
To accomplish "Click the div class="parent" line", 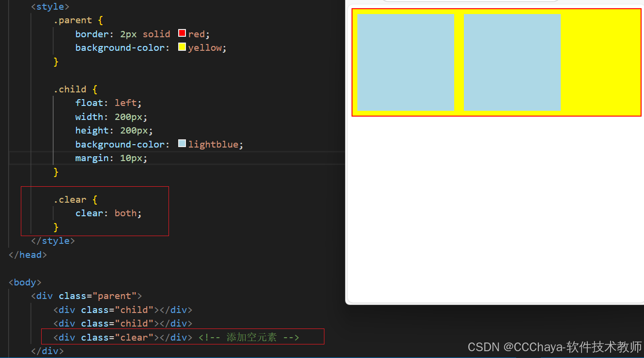I will 86,296.
